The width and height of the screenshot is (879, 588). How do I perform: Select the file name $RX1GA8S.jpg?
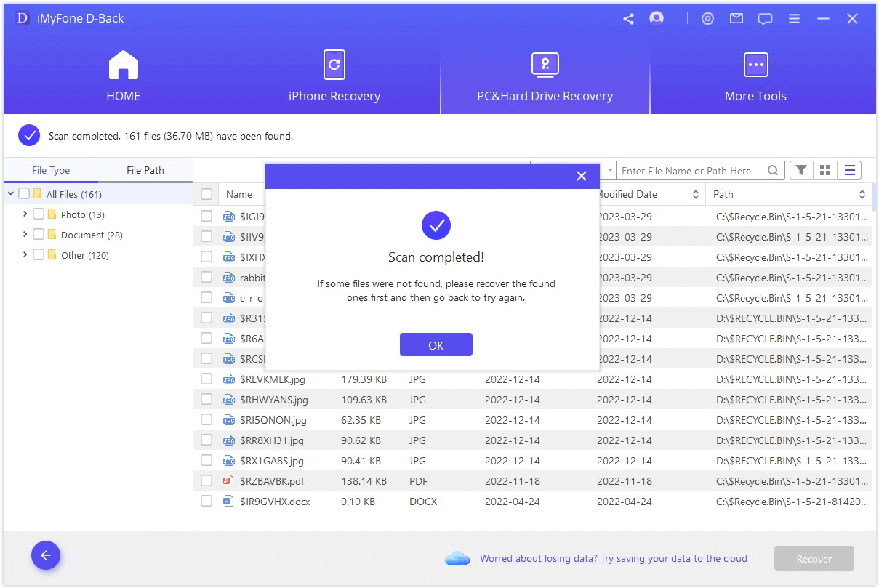click(x=272, y=461)
